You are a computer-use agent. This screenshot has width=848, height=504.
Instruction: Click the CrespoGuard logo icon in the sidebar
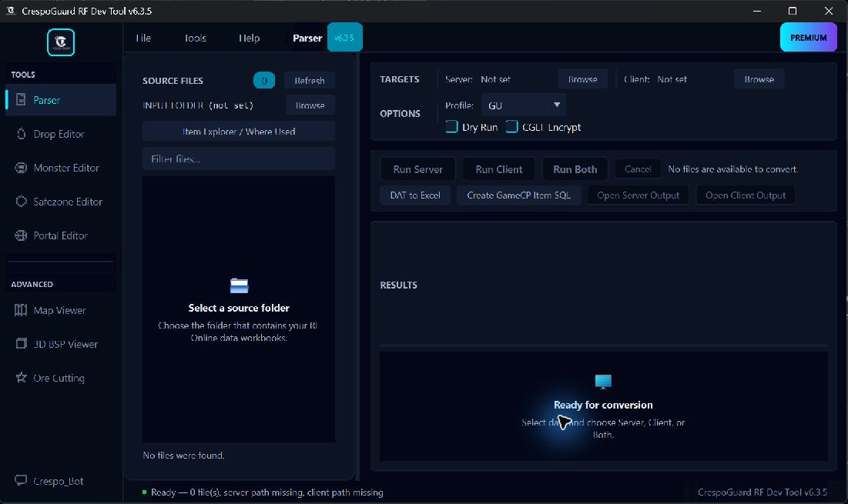pyautogui.click(x=61, y=42)
